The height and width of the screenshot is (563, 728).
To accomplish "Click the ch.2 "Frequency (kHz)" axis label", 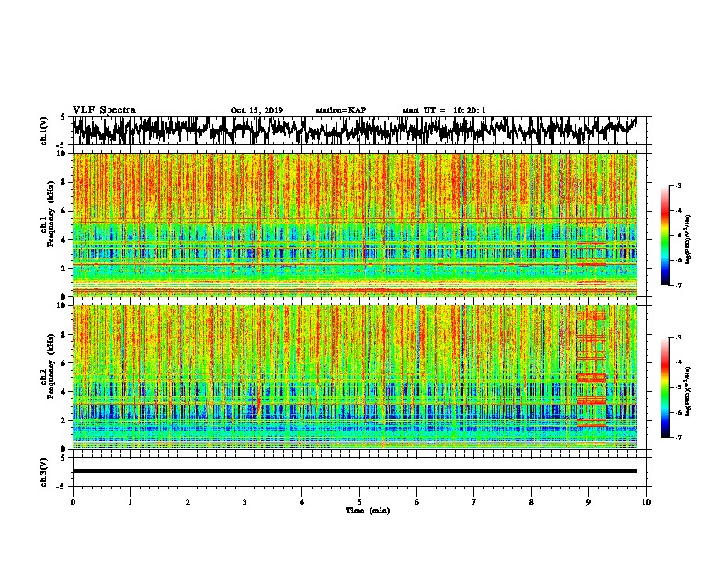I will click(x=51, y=366).
